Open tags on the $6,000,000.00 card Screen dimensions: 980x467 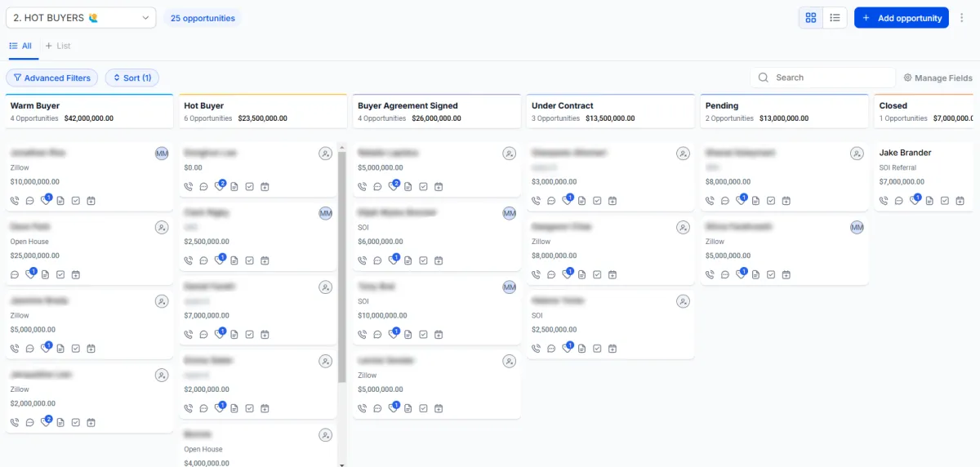pyautogui.click(x=393, y=260)
